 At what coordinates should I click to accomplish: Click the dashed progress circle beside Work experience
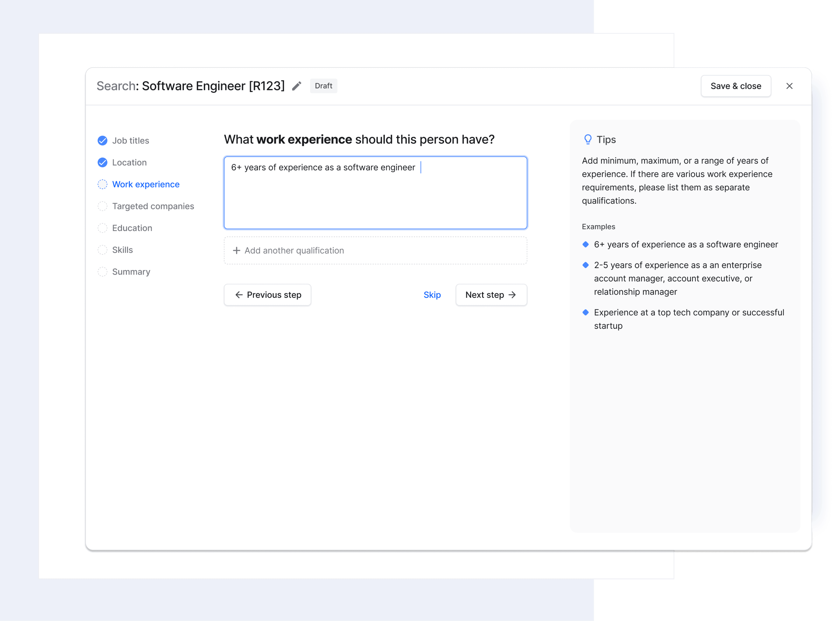pos(102,184)
